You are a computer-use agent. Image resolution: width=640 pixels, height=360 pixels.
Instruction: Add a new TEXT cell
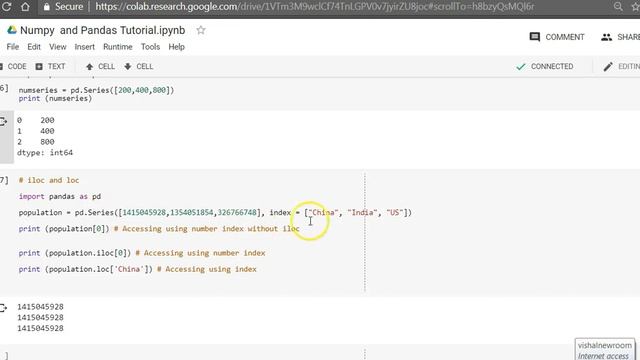click(x=50, y=67)
